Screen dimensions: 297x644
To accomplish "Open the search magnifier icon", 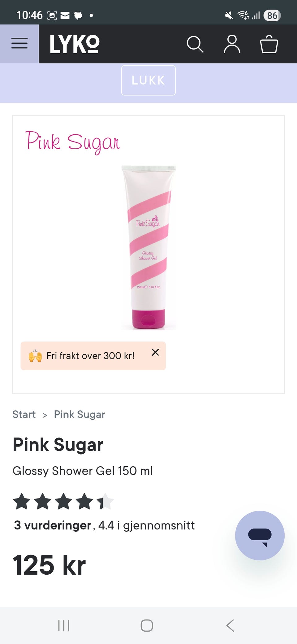I will [x=195, y=44].
